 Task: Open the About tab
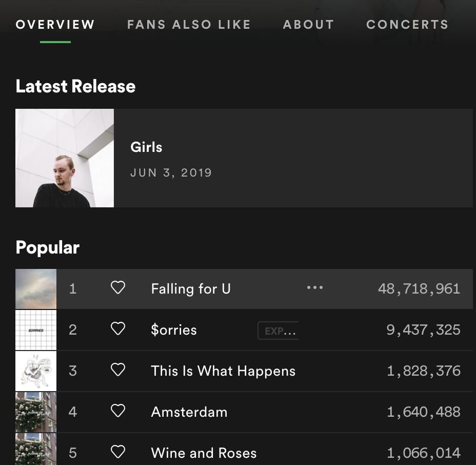[x=308, y=25]
